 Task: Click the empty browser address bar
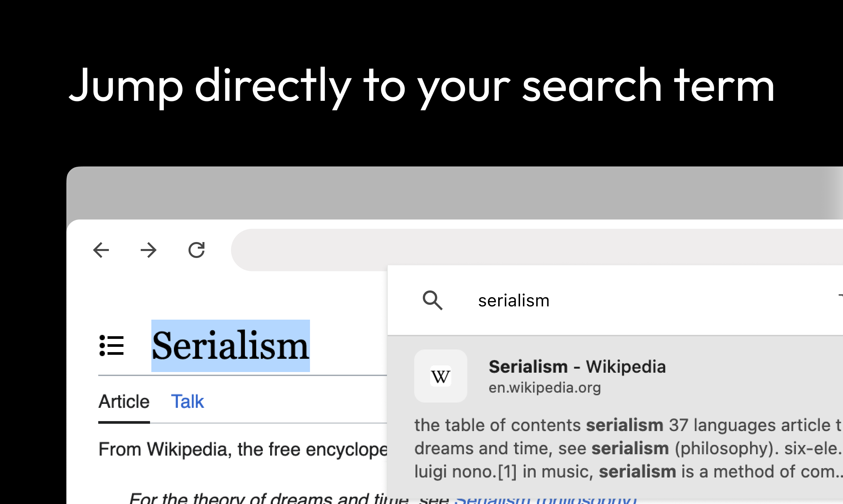coord(537,250)
